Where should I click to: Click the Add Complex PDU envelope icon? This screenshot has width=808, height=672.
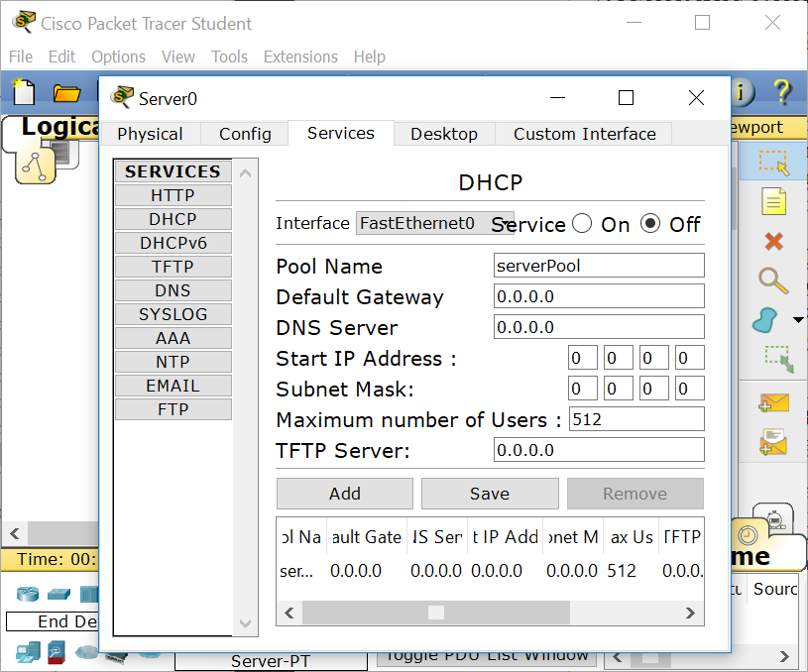pyautogui.click(x=773, y=442)
